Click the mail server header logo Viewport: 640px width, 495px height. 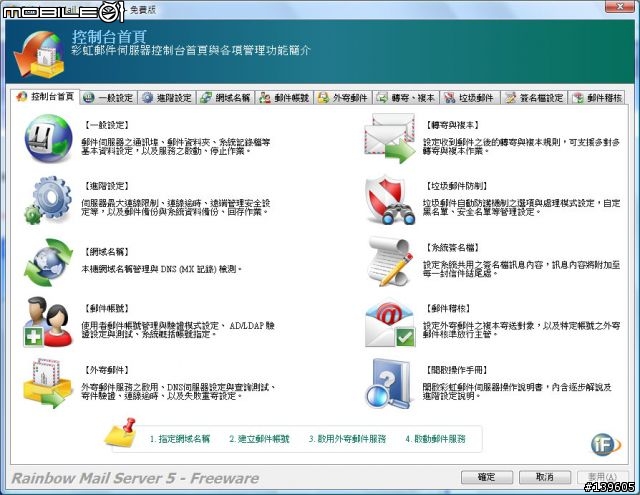tap(39, 55)
